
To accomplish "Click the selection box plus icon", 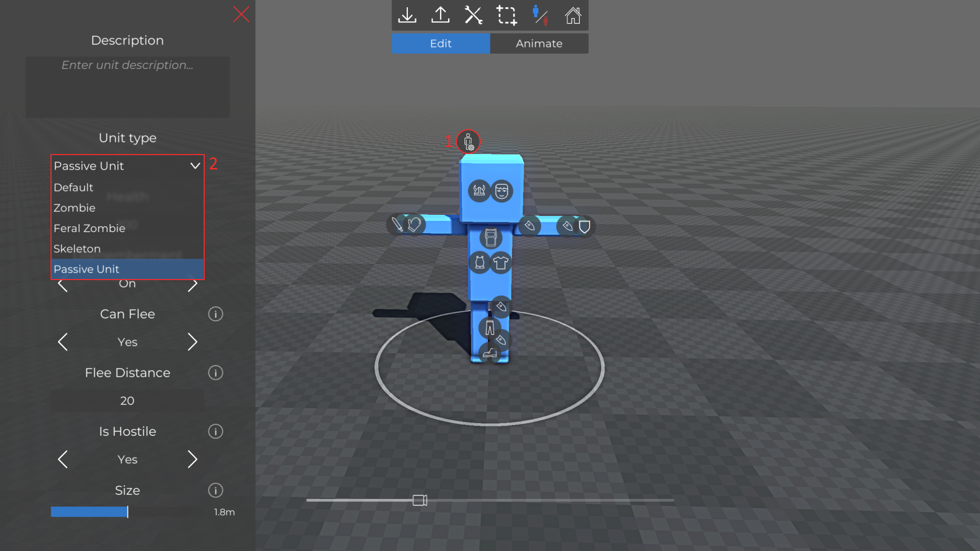I will (506, 15).
